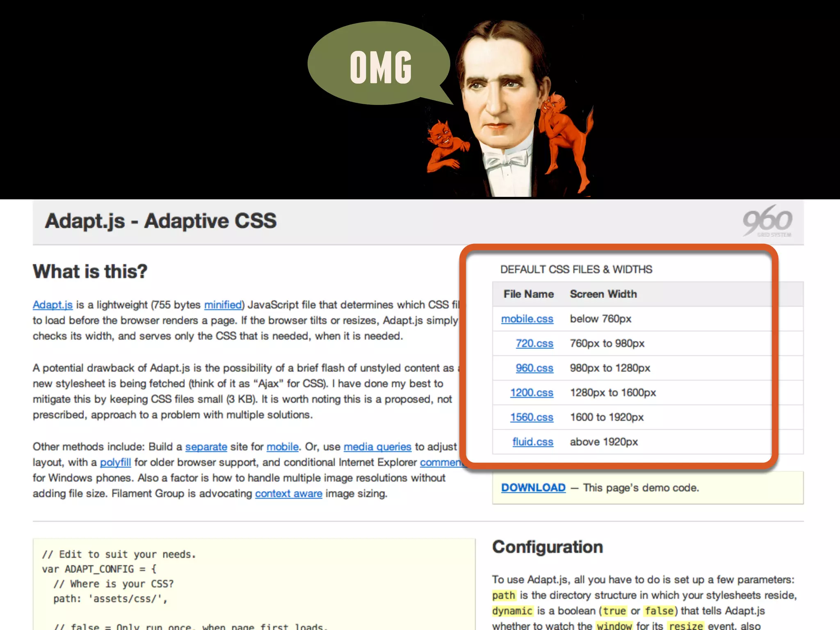The image size is (840, 630).
Task: Open the fluid.css stylesheet link
Action: coord(532,442)
